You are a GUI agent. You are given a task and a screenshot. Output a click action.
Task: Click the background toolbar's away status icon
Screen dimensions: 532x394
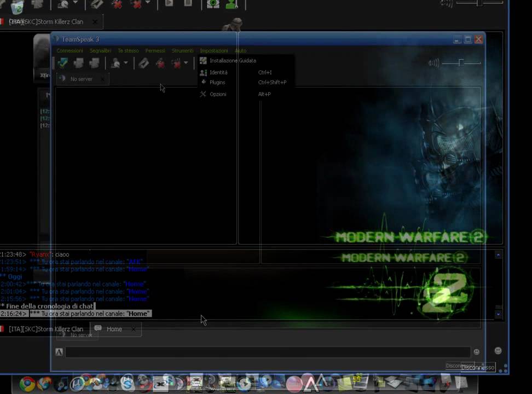coord(63,3)
